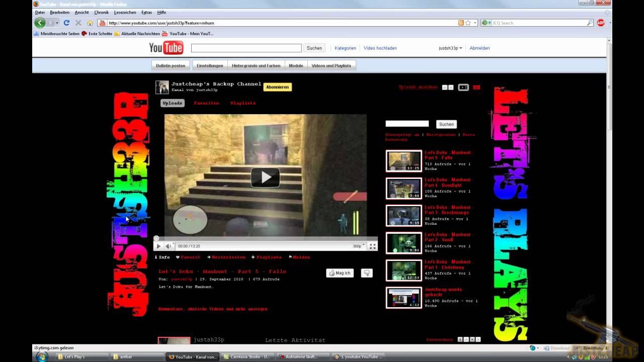Switch to player view layout icon
644x362 pixels.
coord(463,87)
